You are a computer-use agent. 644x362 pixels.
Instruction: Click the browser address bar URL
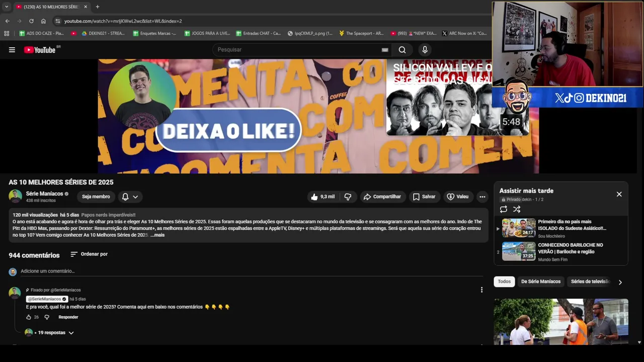click(123, 21)
